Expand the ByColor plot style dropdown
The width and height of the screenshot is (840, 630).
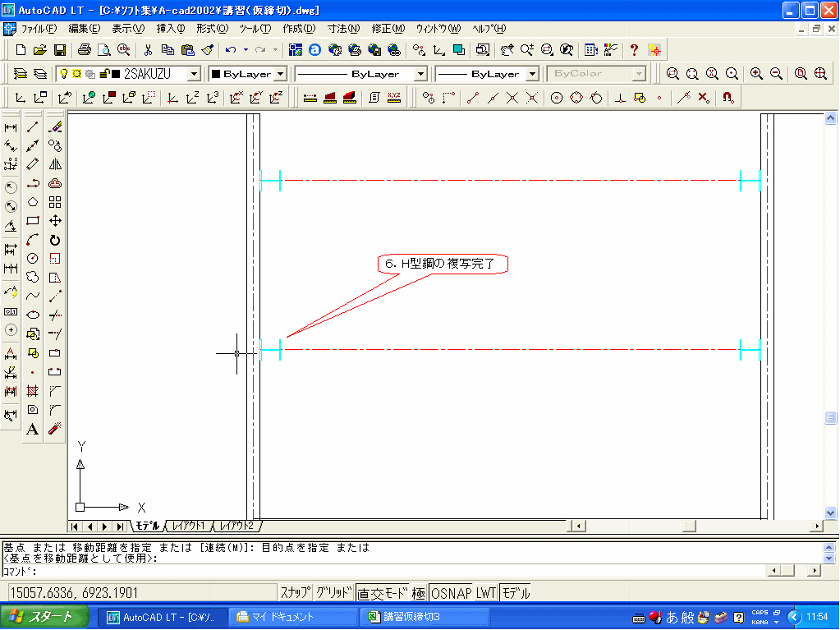639,74
